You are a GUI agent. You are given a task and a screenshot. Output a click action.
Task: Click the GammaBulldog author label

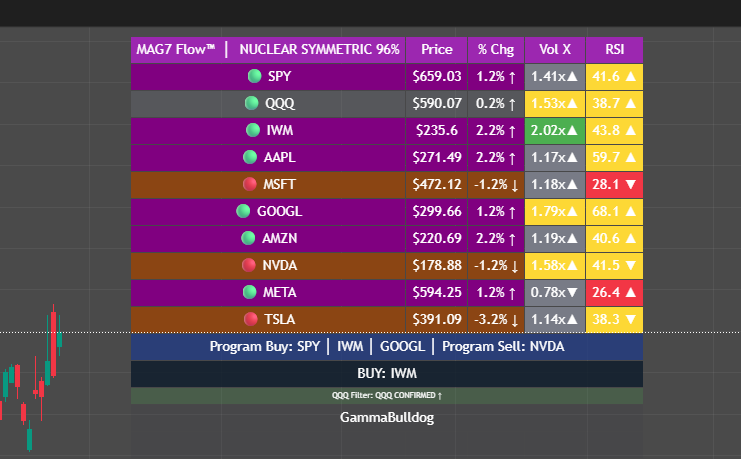point(387,417)
